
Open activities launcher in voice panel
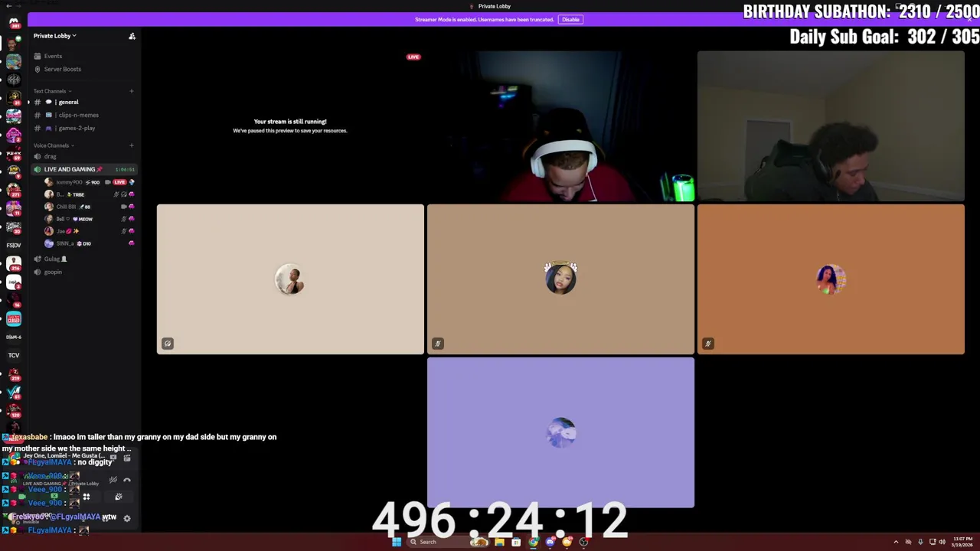[87, 497]
